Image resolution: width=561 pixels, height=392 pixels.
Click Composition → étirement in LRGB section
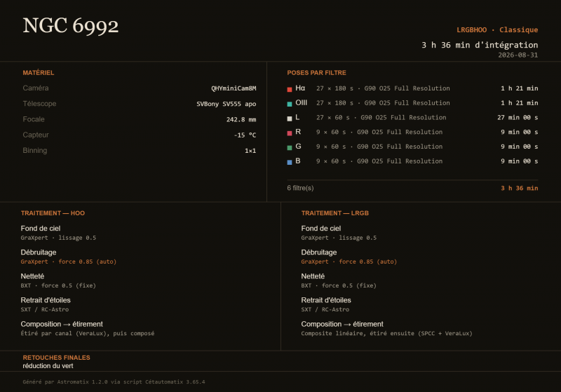342,324
